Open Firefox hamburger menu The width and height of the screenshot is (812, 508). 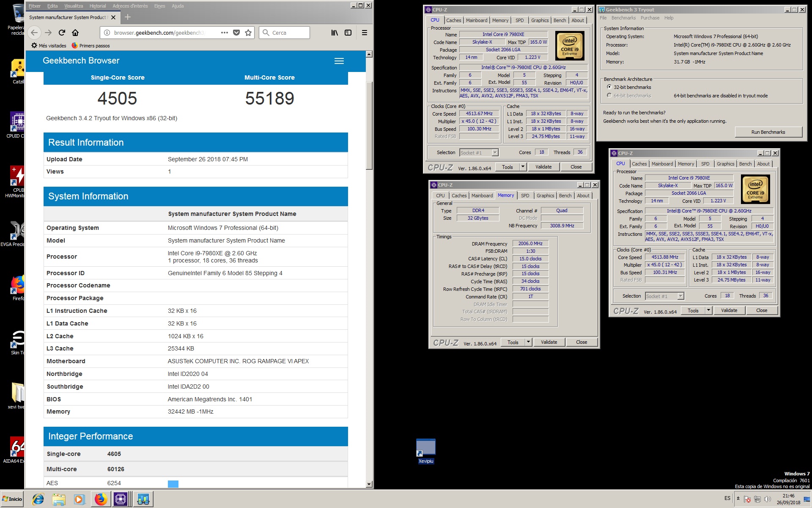(364, 33)
